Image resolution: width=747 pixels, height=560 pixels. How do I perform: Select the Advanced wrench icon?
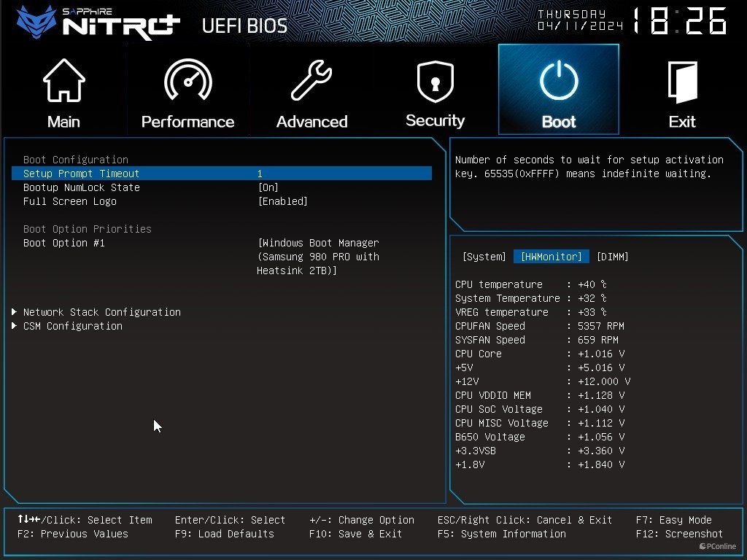pyautogui.click(x=311, y=81)
